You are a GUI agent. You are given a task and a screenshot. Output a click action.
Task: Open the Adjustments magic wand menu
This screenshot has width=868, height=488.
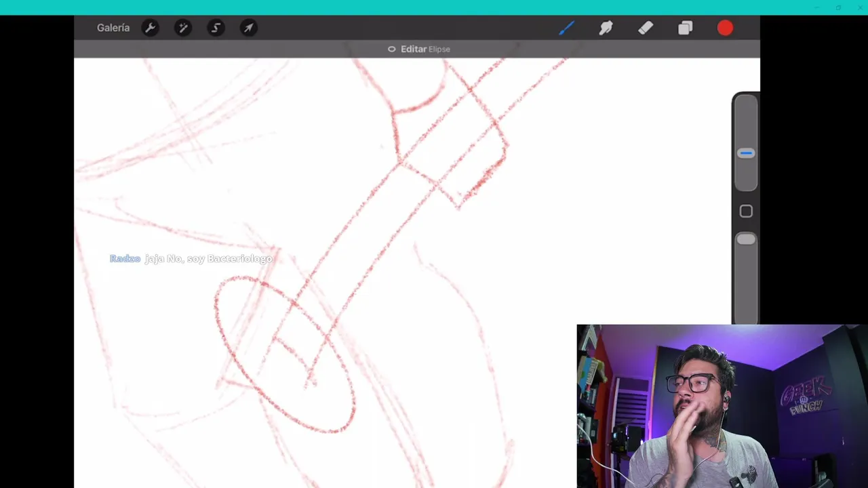(x=182, y=28)
